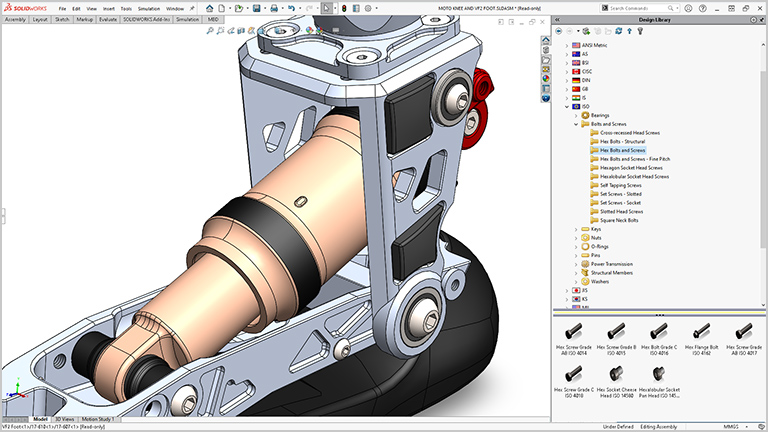Image resolution: width=768 pixels, height=432 pixels.
Task: Switch to the Evaluate tab
Action: click(x=108, y=19)
